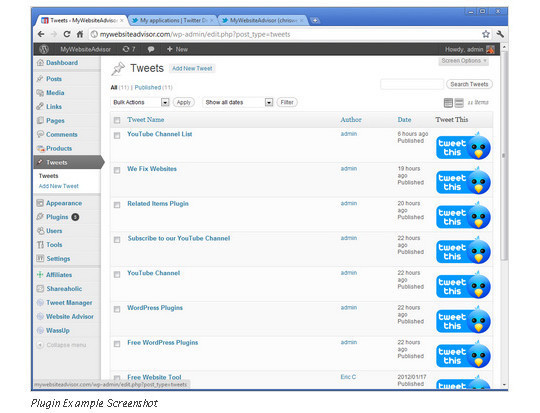Tick the select-all checkbox beside Tweet Name
Viewport: 540px width, 413px height.
pyautogui.click(x=117, y=120)
